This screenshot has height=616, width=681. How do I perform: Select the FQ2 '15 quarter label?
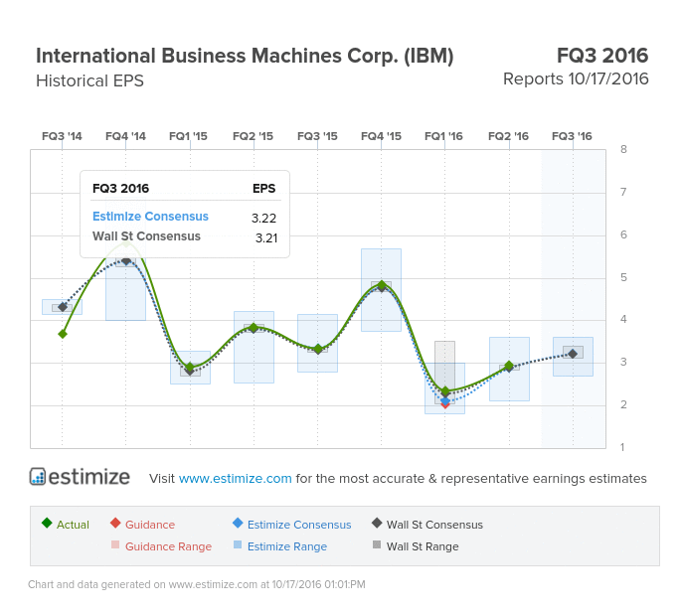pos(253,136)
